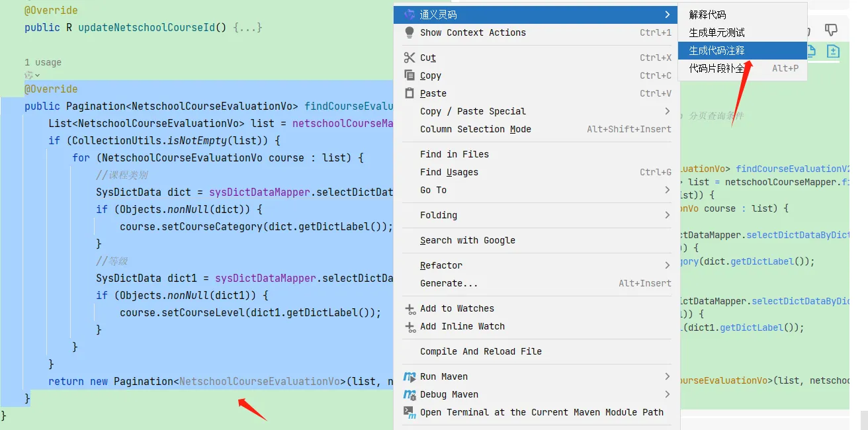868x430 pixels.
Task: Click the thumbs-down feedback icon
Action: [832, 30]
